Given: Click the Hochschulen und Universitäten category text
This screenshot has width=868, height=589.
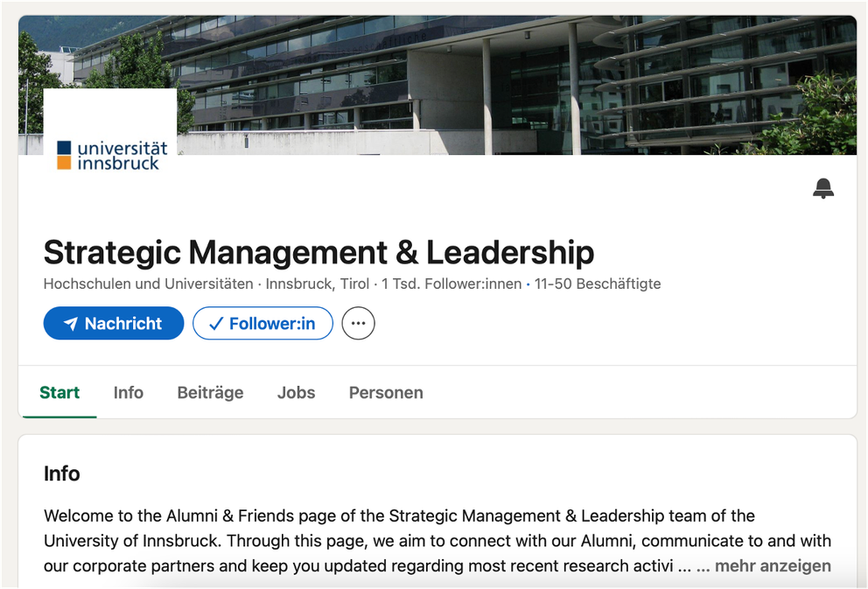Looking at the screenshot, I should point(148,284).
